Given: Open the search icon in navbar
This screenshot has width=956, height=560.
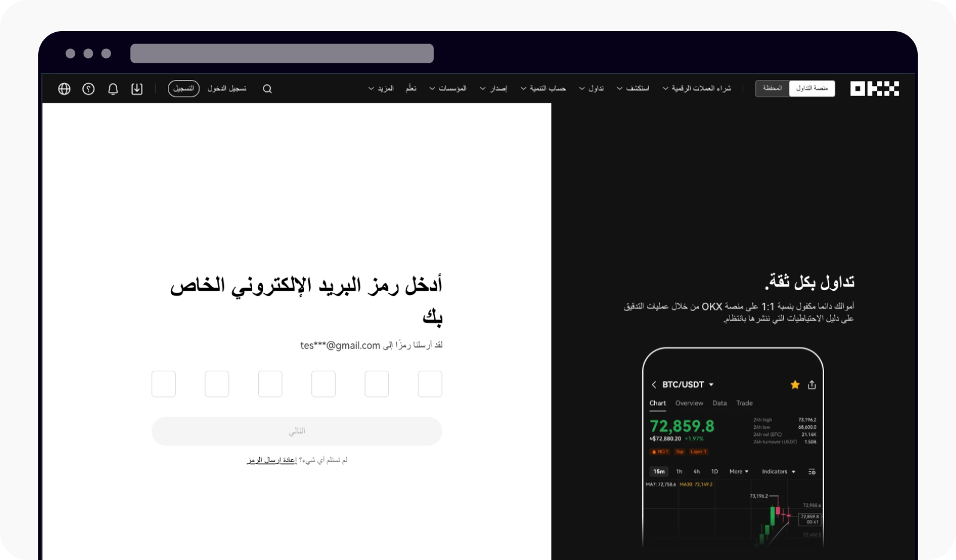Looking at the screenshot, I should tap(267, 88).
